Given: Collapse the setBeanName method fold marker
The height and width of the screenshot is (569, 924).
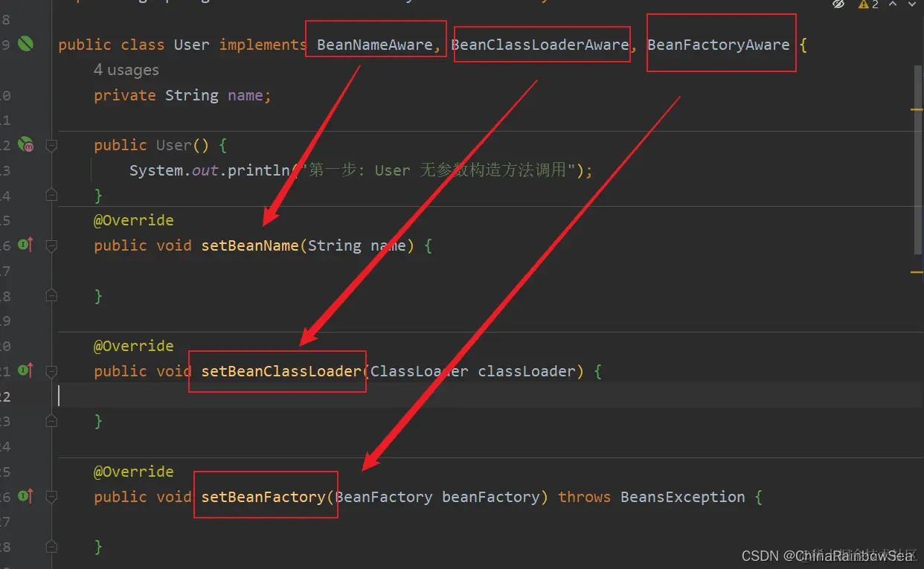Looking at the screenshot, I should pyautogui.click(x=51, y=245).
